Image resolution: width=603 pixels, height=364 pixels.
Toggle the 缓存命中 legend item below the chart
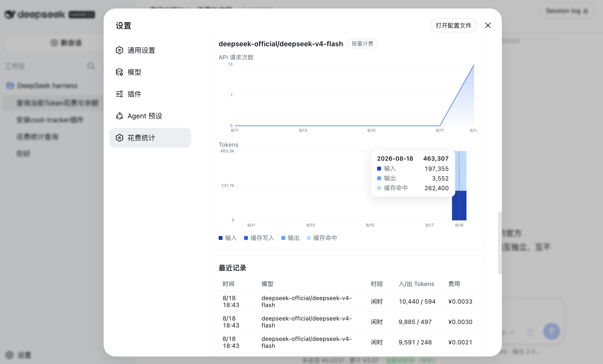322,238
